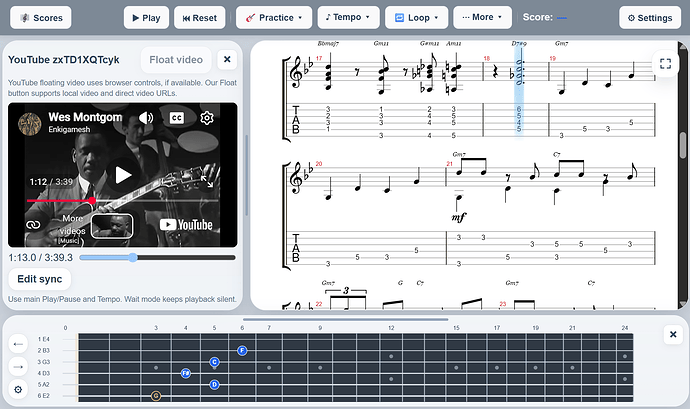Image resolution: width=690 pixels, height=409 pixels.
Task: Shift fretboard right with arrow button
Action: 18,366
